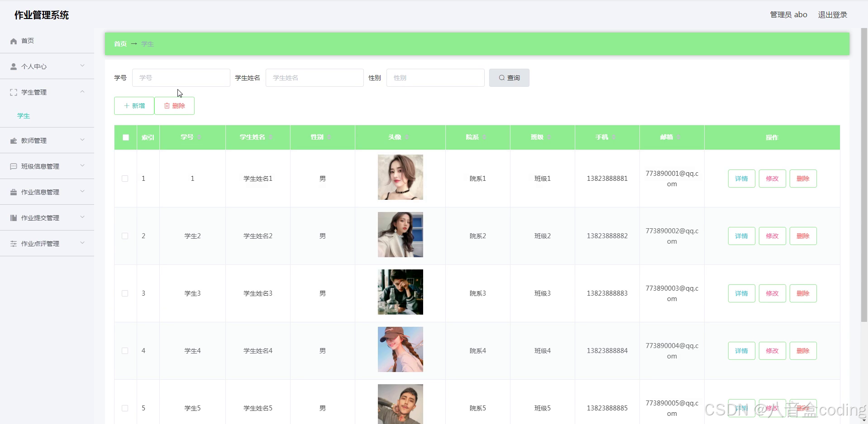868x424 pixels.
Task: Sort by 性别 column arrow
Action: pyautogui.click(x=329, y=137)
